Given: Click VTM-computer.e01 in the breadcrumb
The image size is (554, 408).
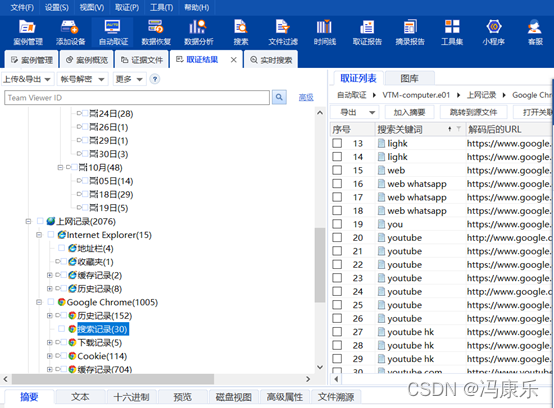Looking at the screenshot, I should pyautogui.click(x=416, y=95).
